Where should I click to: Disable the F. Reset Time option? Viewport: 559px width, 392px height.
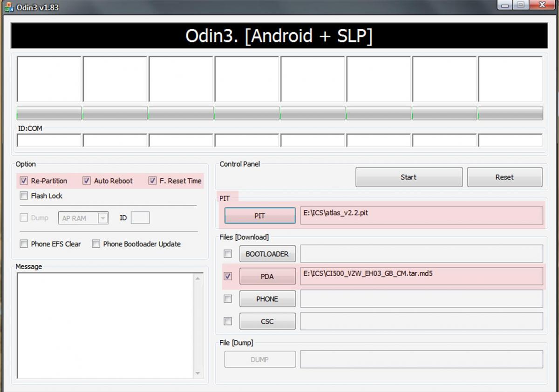(152, 181)
